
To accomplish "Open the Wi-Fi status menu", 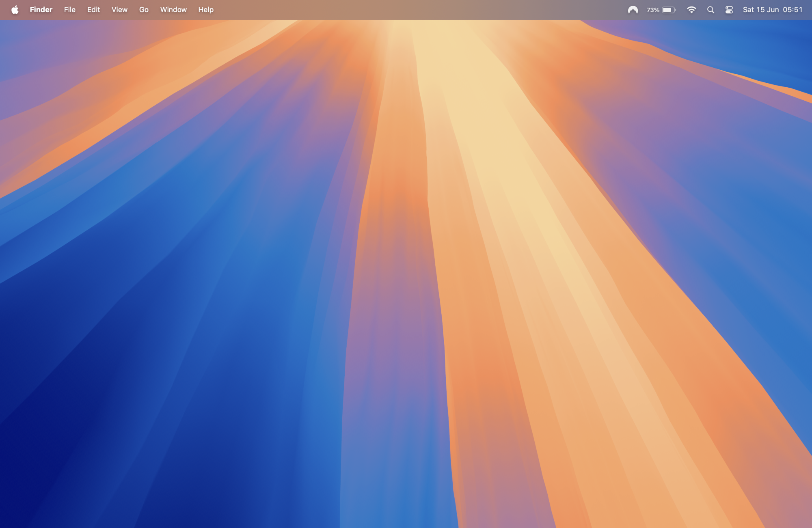I will [691, 10].
